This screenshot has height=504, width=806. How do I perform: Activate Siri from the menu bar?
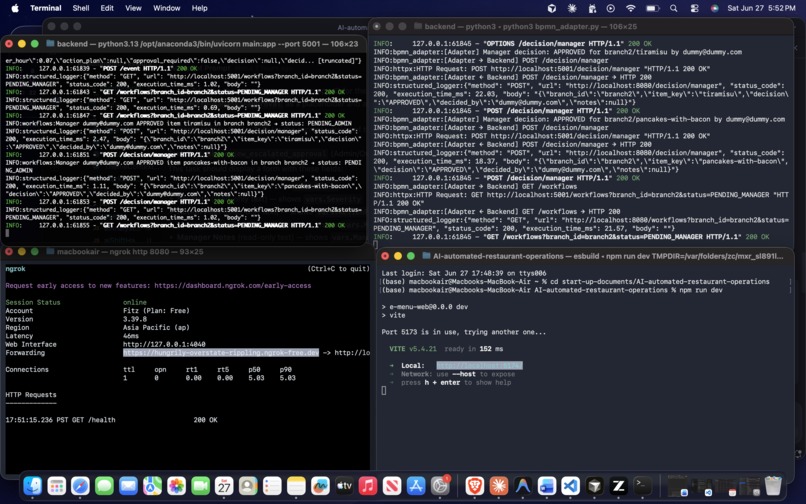click(x=715, y=8)
